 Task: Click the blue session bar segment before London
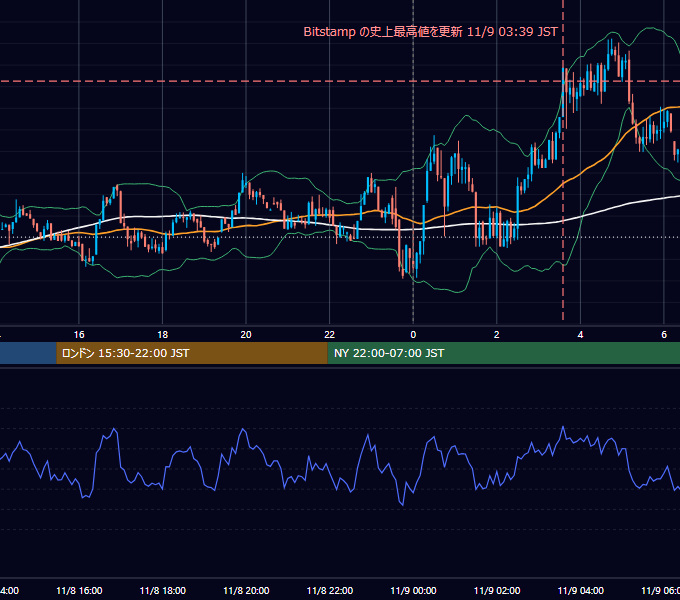click(x=28, y=353)
